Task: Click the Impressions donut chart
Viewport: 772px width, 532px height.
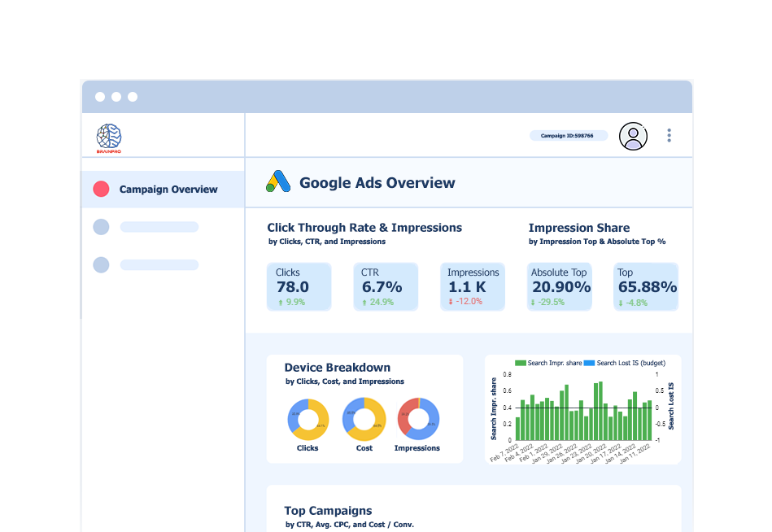Action: (x=418, y=419)
